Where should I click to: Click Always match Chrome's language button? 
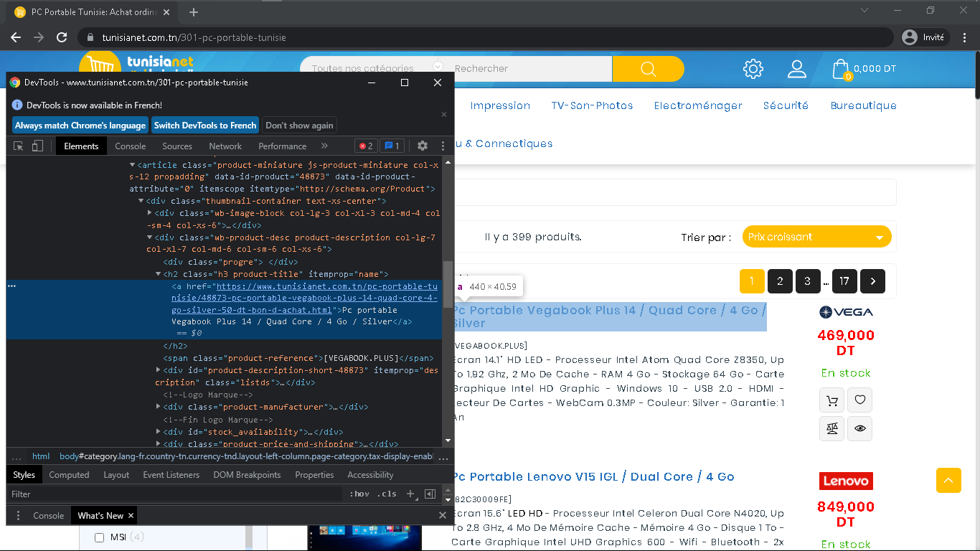coord(80,126)
